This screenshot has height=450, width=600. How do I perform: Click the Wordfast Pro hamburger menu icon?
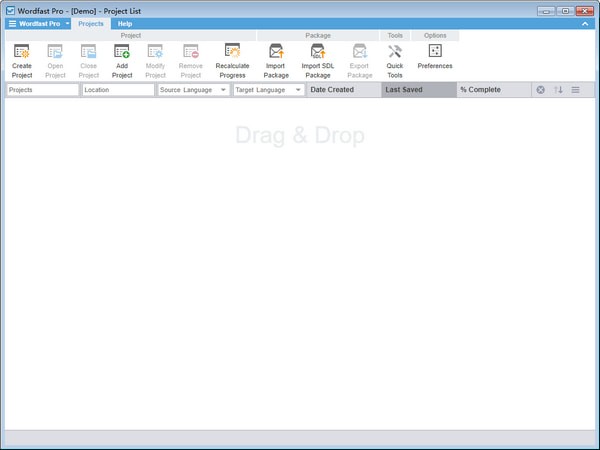pyautogui.click(x=12, y=24)
